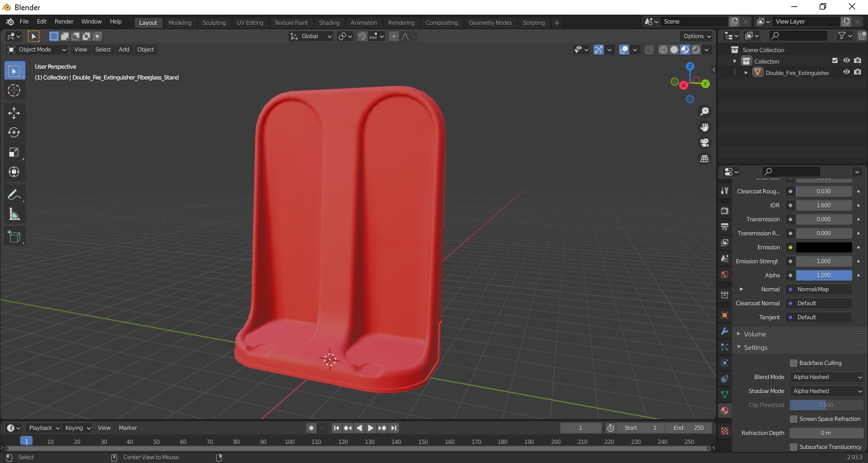868x463 pixels.
Task: Open the Blend Mode dropdown
Action: (x=827, y=377)
